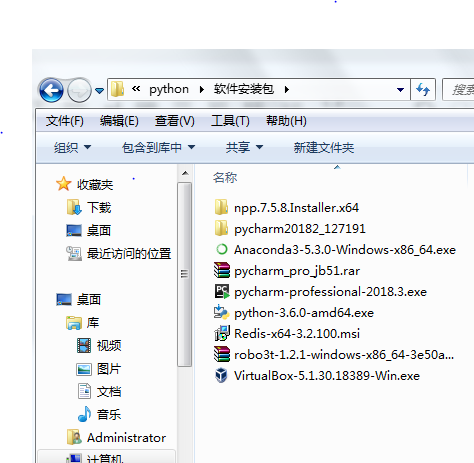Open the 查看(V) menu

(x=174, y=121)
